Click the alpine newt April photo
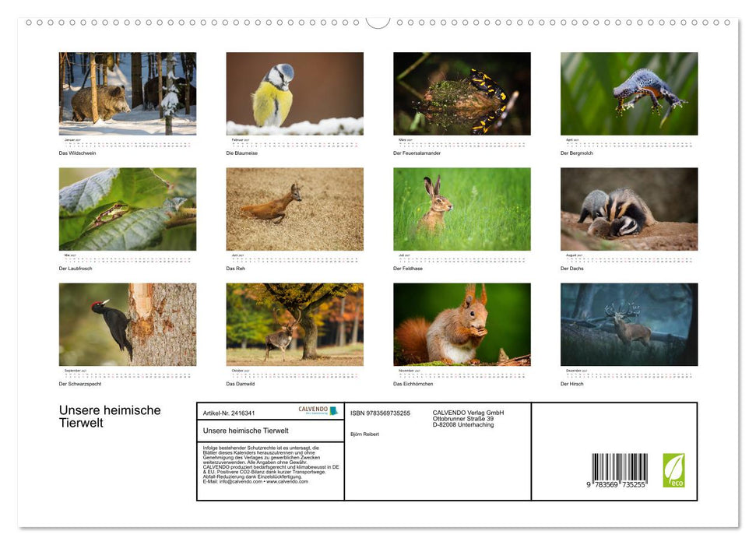The image size is (756, 545). click(x=629, y=93)
